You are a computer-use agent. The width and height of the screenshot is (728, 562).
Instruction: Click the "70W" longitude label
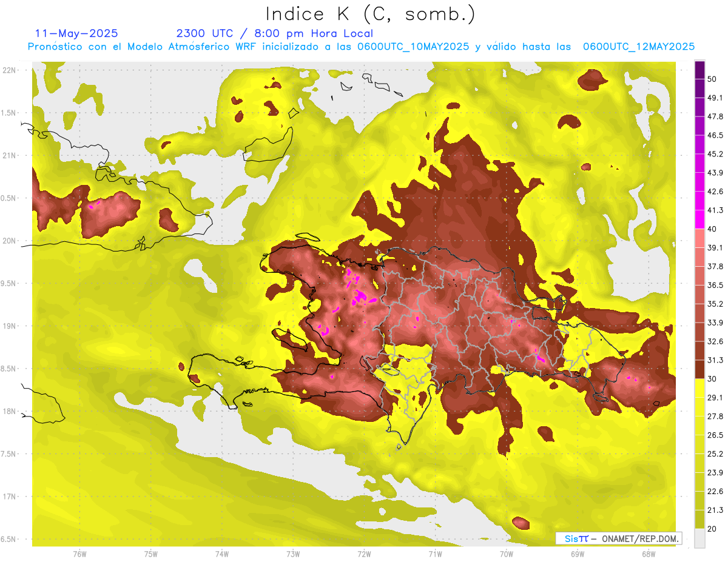[x=507, y=554]
